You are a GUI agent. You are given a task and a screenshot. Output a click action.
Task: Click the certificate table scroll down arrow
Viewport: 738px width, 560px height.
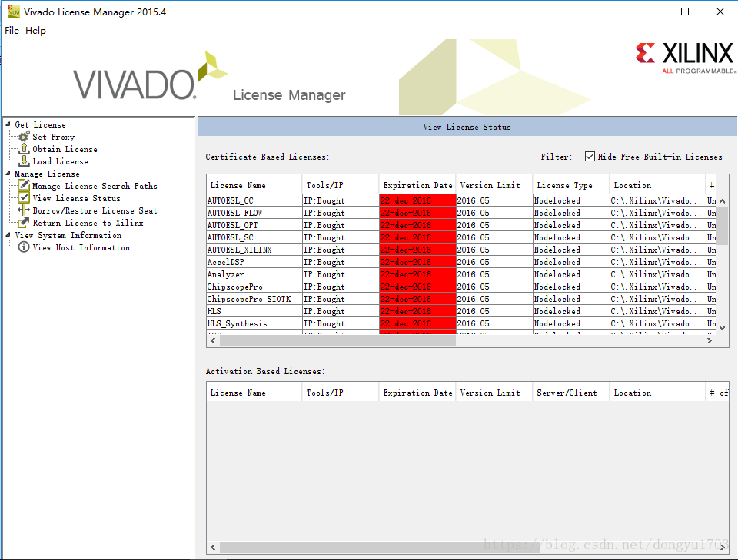[723, 328]
